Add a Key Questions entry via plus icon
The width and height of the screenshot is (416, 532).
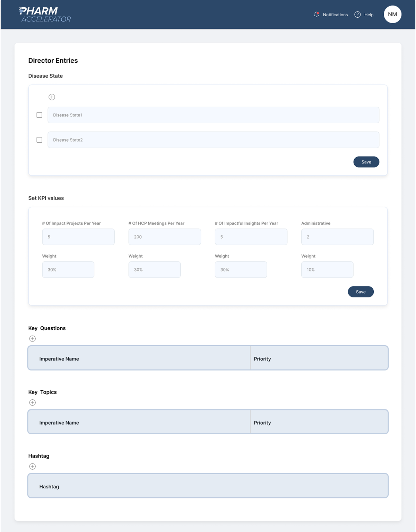[x=33, y=339]
